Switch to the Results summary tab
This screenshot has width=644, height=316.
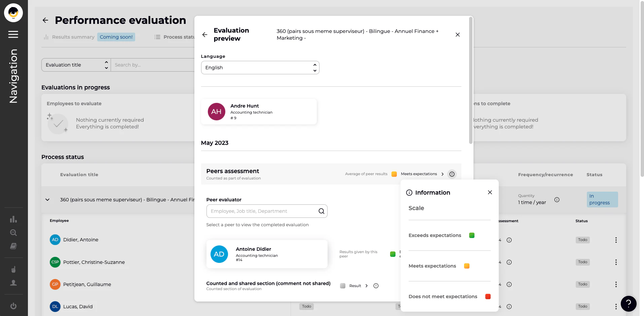point(73,37)
